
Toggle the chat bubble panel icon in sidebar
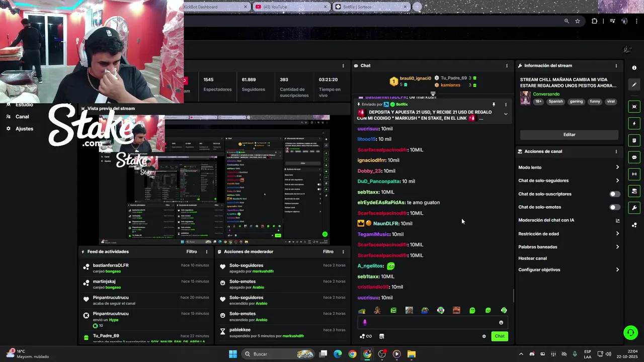click(x=634, y=157)
